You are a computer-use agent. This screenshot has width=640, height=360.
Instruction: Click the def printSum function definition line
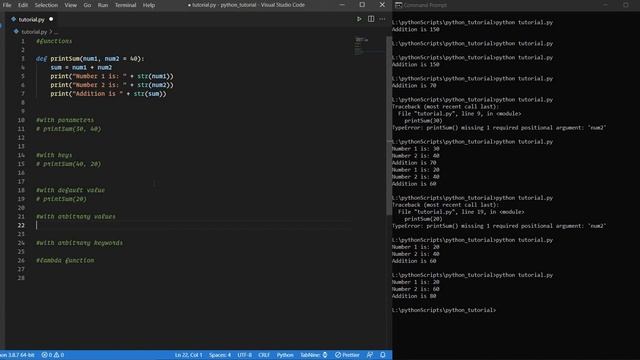[90, 59]
